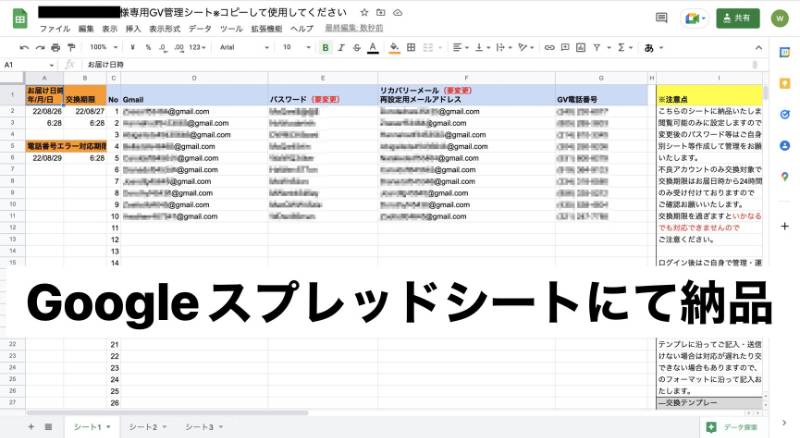Image resolution: width=800 pixels, height=438 pixels.
Task: Open the 表示 menu
Action: click(110, 29)
